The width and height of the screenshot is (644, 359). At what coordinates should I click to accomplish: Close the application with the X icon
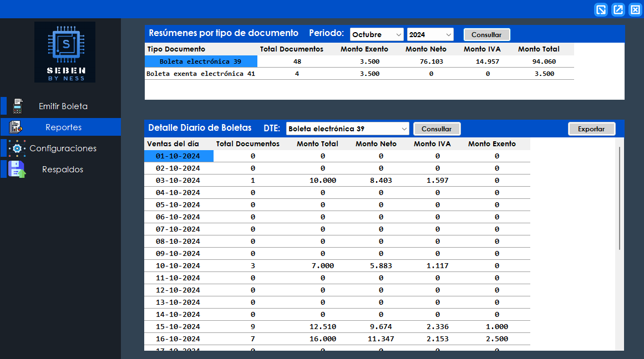coord(635,9)
